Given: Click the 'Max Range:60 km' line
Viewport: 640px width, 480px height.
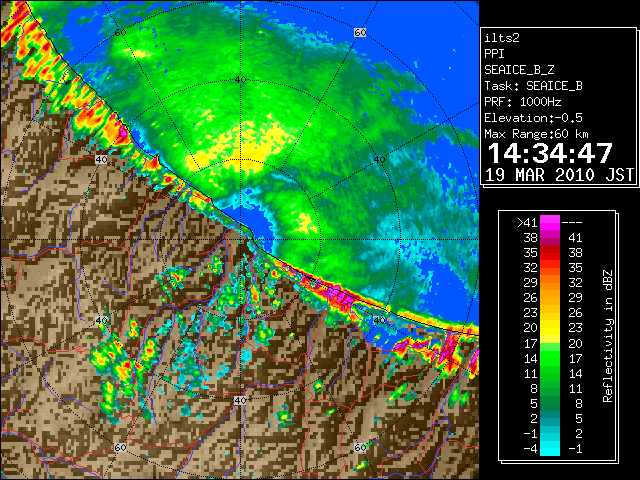Looking at the screenshot, I should tap(537, 134).
